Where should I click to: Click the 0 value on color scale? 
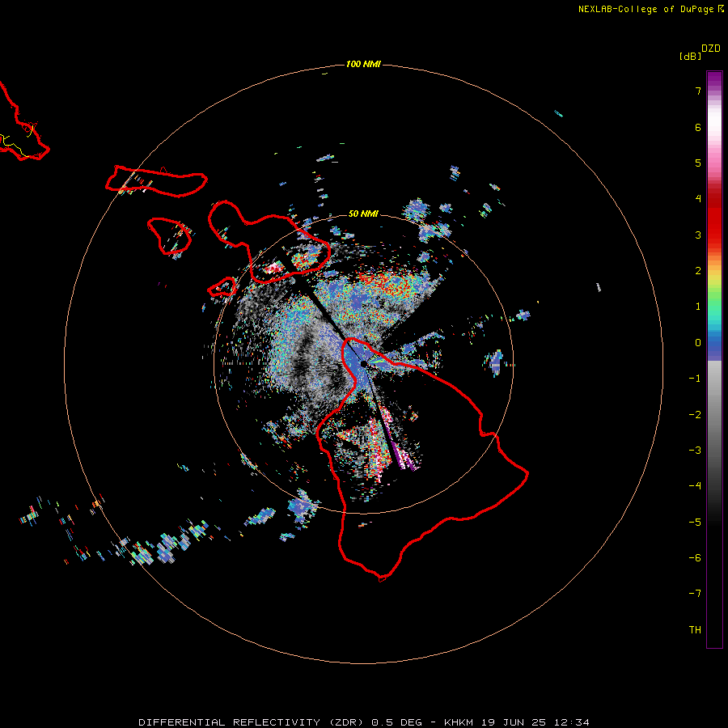pyautogui.click(x=698, y=343)
